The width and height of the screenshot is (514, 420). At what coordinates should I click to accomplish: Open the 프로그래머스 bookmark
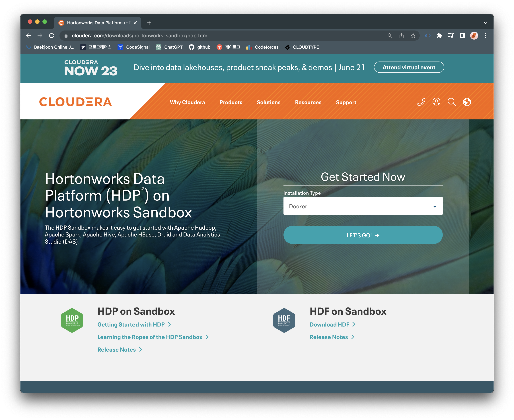click(x=96, y=47)
